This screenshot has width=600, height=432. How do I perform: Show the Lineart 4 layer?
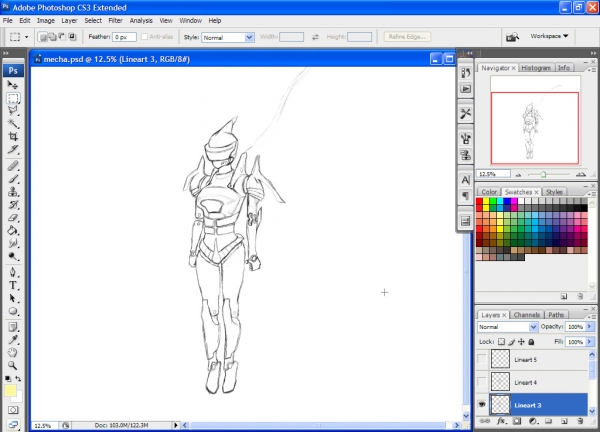click(482, 382)
